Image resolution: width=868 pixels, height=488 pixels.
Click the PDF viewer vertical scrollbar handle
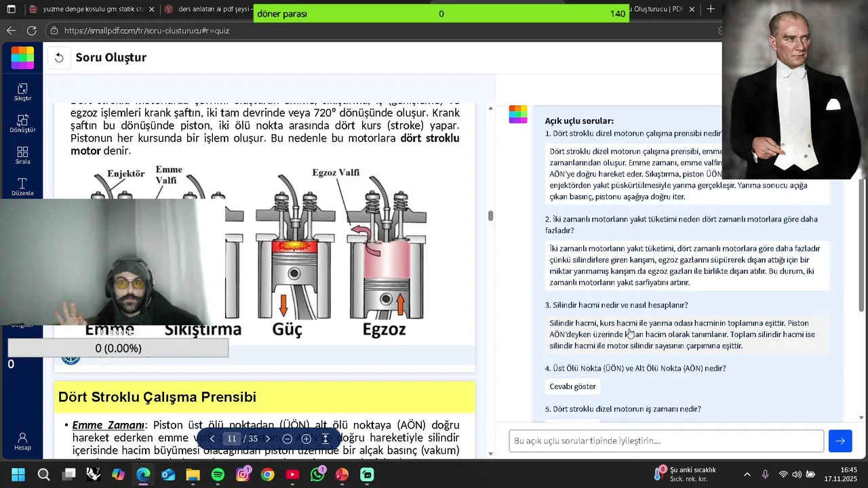click(x=490, y=216)
